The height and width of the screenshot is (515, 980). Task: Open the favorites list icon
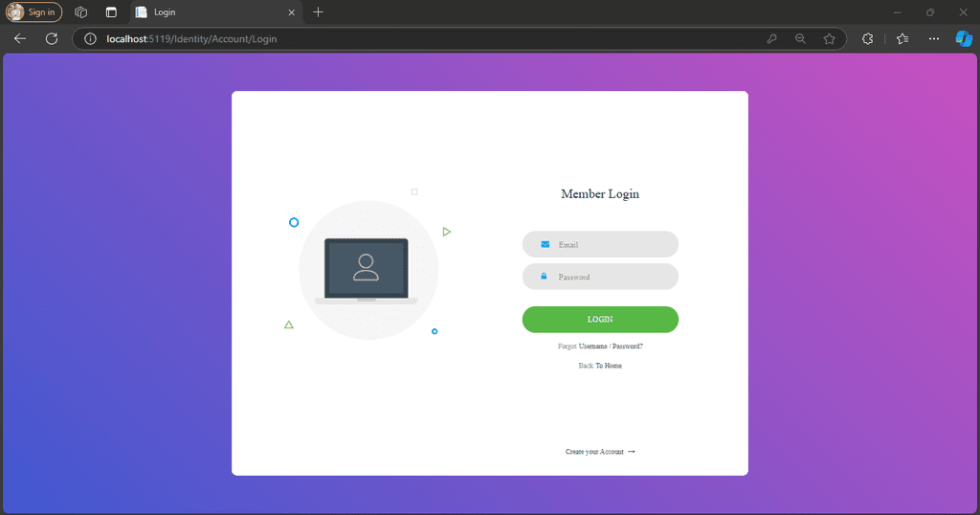[902, 38]
